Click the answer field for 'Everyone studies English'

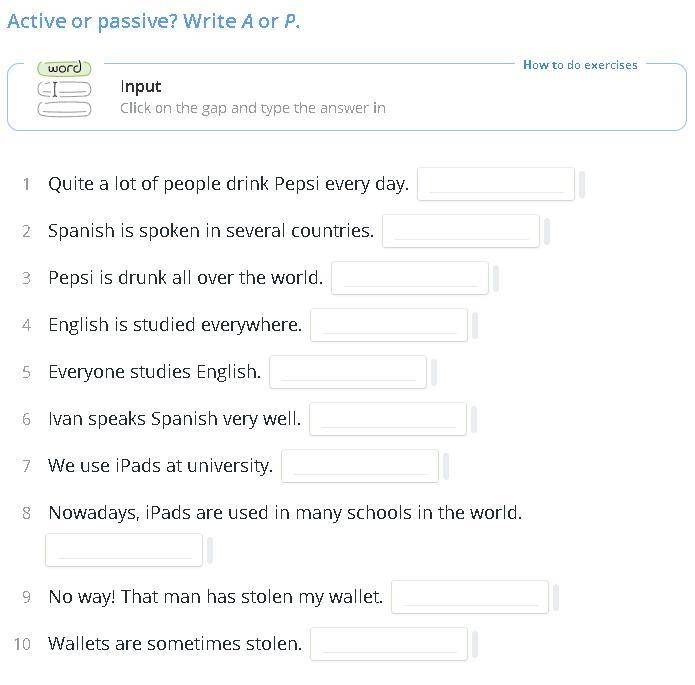point(348,372)
